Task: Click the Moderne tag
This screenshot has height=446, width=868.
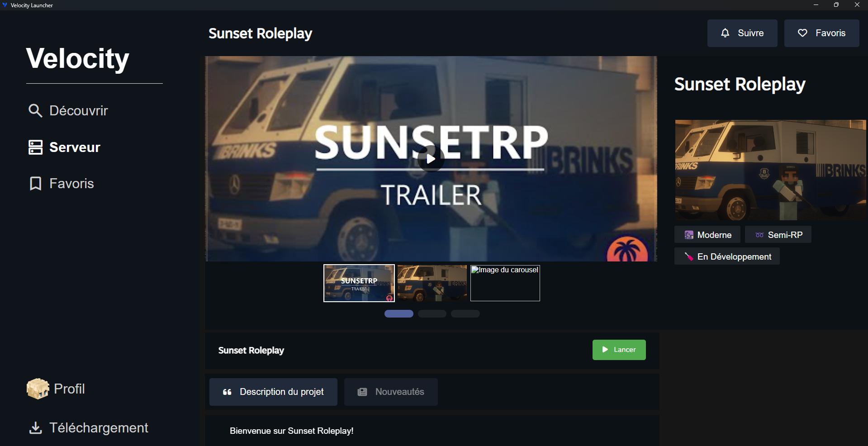Action: (x=707, y=235)
